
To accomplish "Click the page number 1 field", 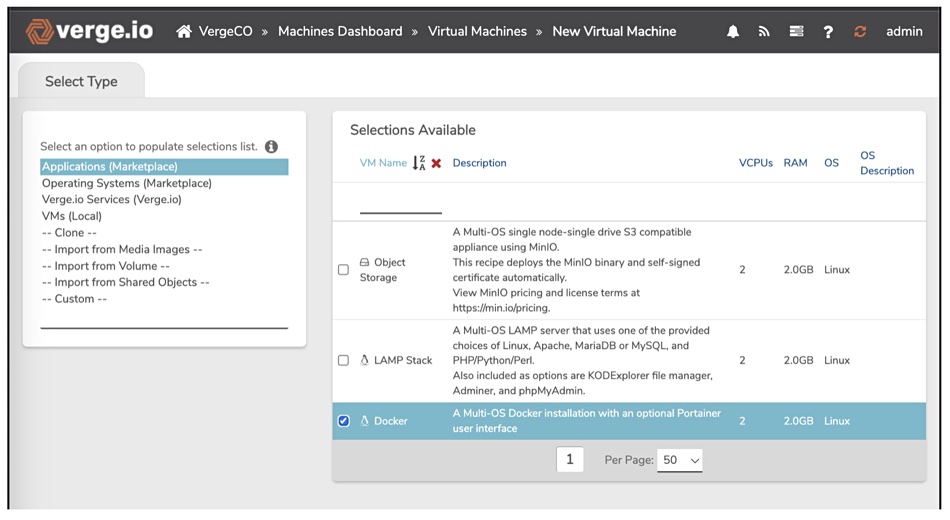I will pyautogui.click(x=570, y=459).
